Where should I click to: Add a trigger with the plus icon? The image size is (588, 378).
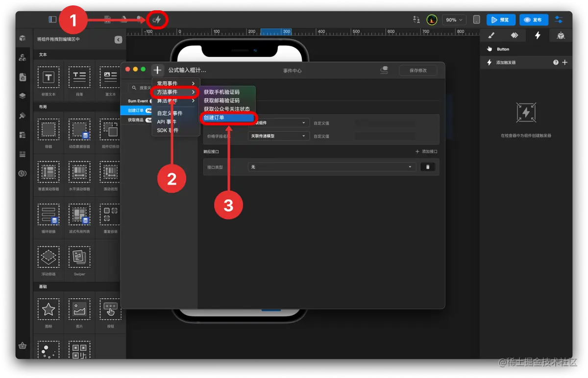[564, 62]
